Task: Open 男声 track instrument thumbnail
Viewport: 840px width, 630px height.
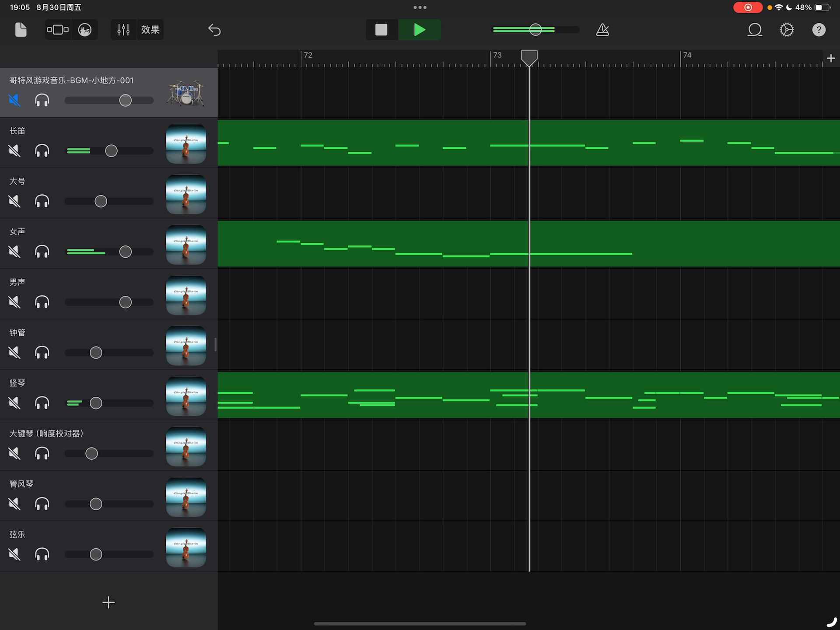Action: tap(186, 295)
